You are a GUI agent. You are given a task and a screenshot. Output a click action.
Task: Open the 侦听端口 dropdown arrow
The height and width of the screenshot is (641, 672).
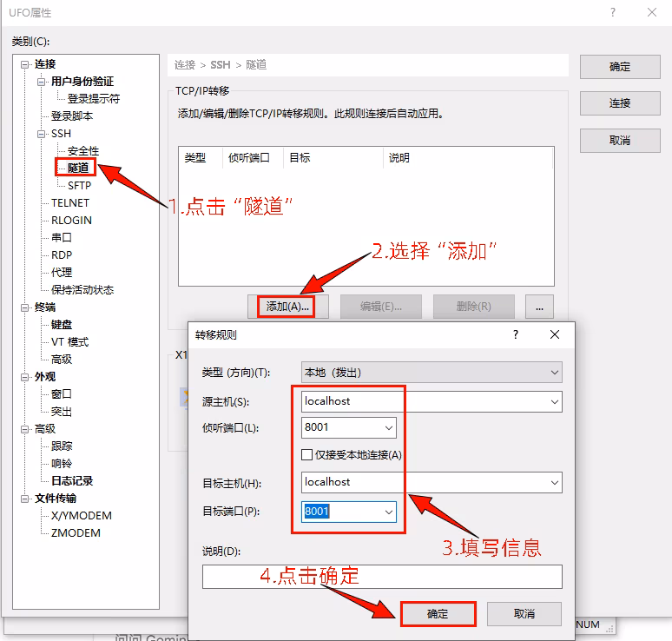pos(389,428)
